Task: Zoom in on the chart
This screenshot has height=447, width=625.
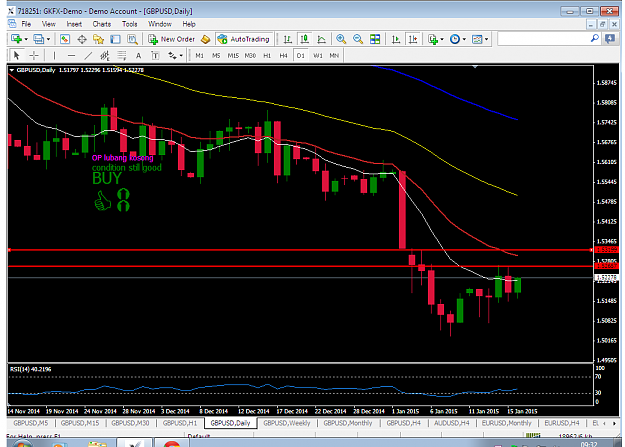Action: 341,39
